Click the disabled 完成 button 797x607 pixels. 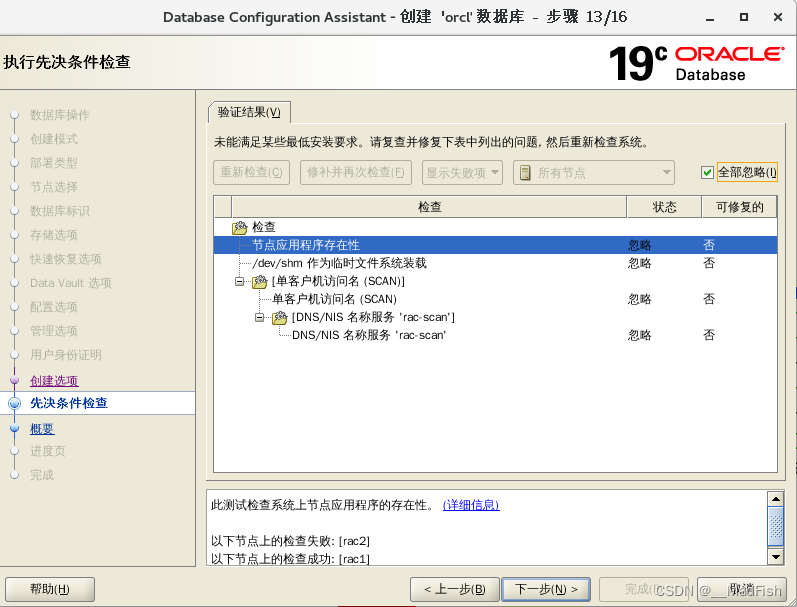coord(643,589)
